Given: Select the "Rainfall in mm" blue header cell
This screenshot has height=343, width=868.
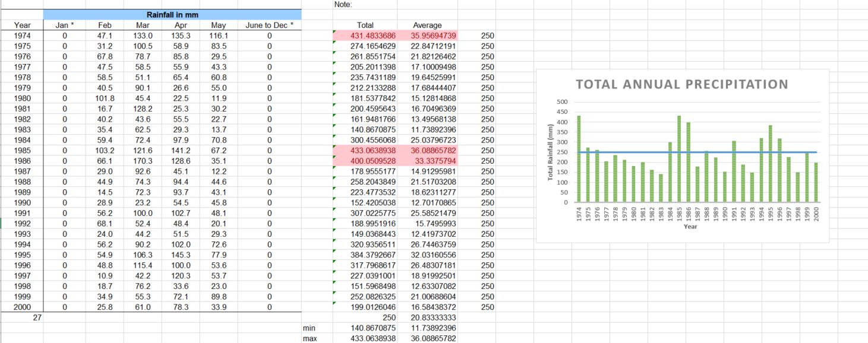Looking at the screenshot, I should click(x=172, y=14).
